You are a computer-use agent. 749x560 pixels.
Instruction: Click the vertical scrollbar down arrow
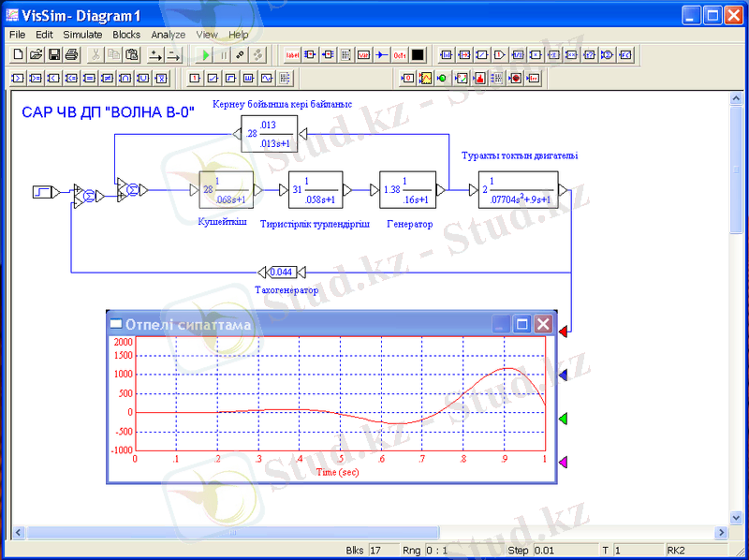pos(737,517)
